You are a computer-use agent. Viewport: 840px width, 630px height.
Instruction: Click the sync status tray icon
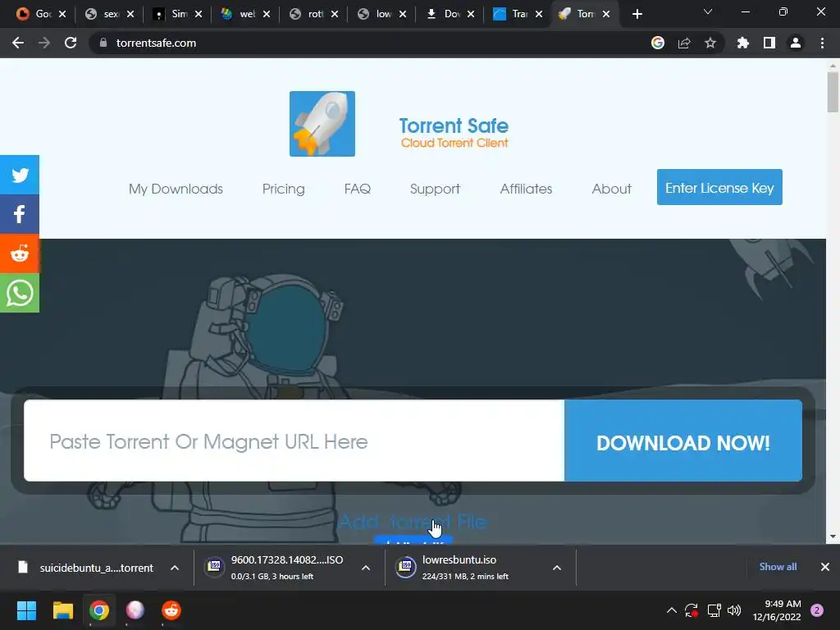click(x=691, y=610)
